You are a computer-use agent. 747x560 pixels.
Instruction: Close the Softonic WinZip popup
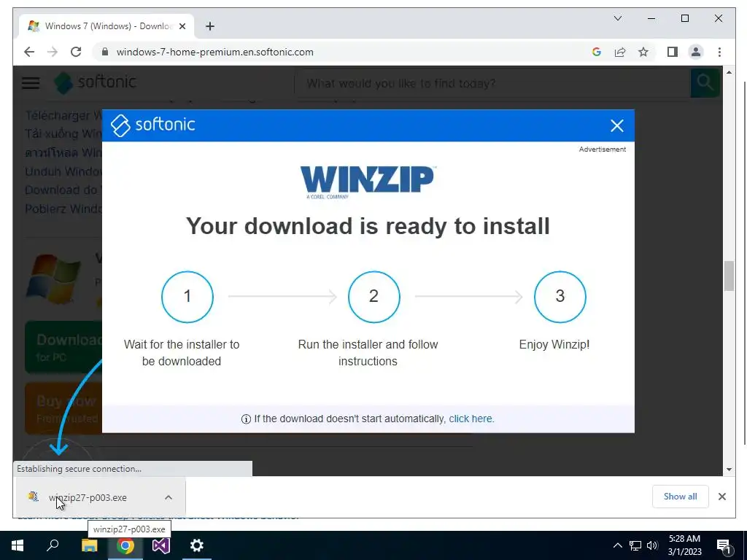(x=617, y=125)
